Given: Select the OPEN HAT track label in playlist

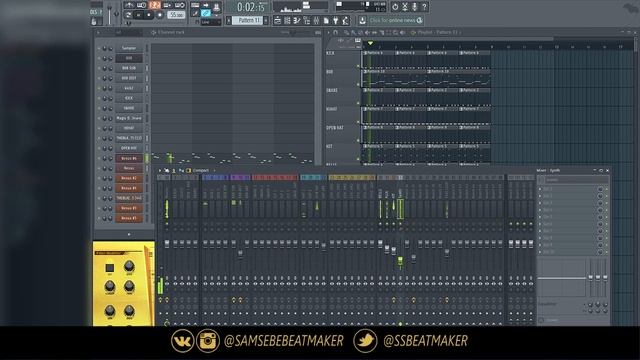Looking at the screenshot, I should click(x=335, y=128).
